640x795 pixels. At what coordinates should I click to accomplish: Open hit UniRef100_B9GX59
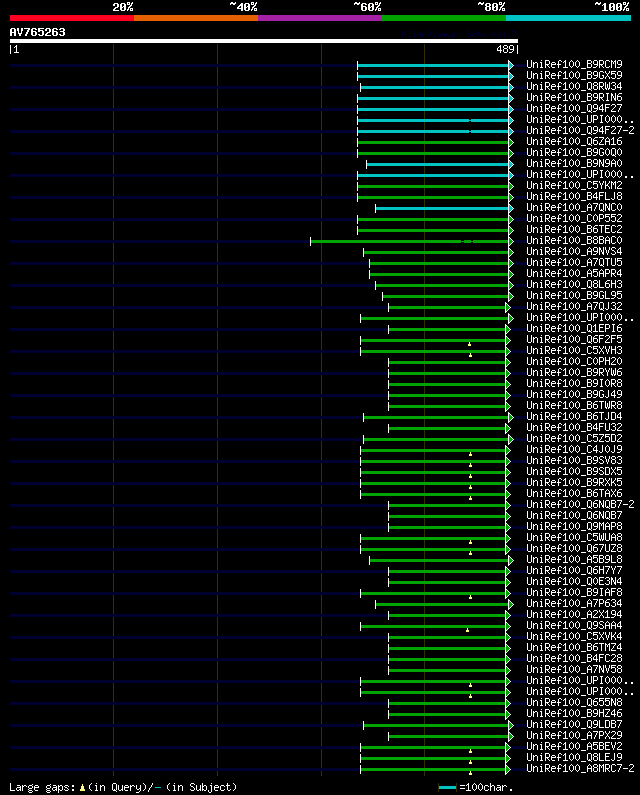click(574, 76)
